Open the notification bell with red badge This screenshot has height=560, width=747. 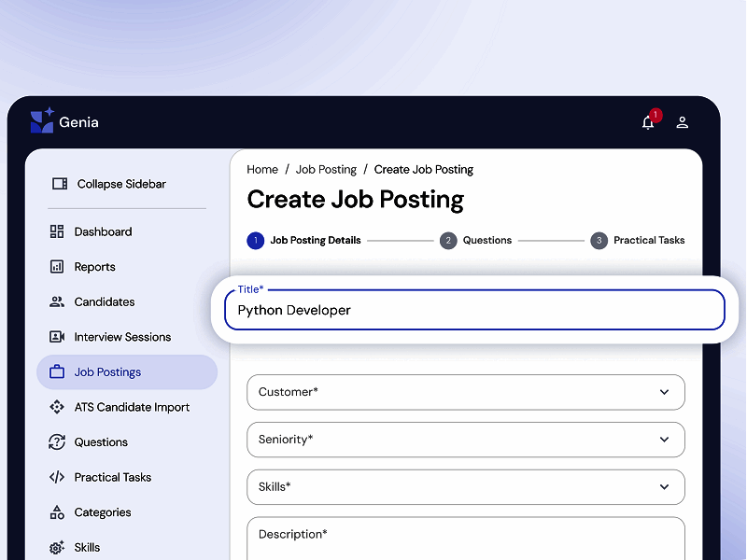[x=648, y=122]
